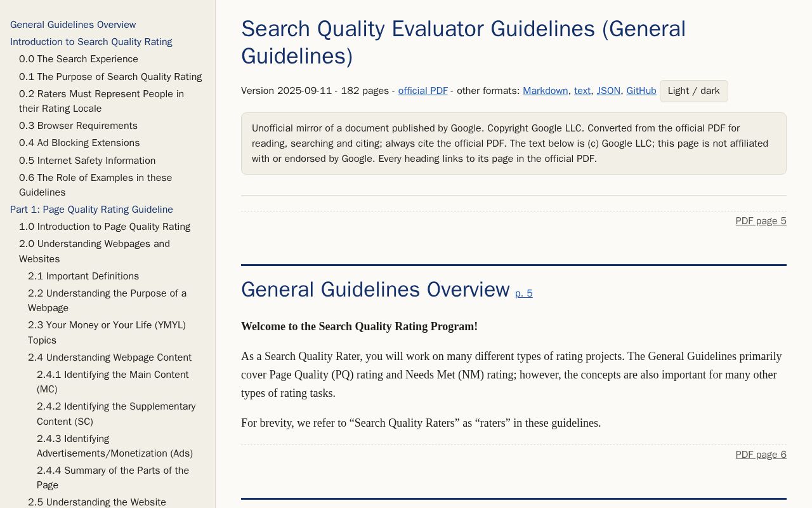Navigate to 2.3 Your Money or Your Life Topics

pos(107,333)
